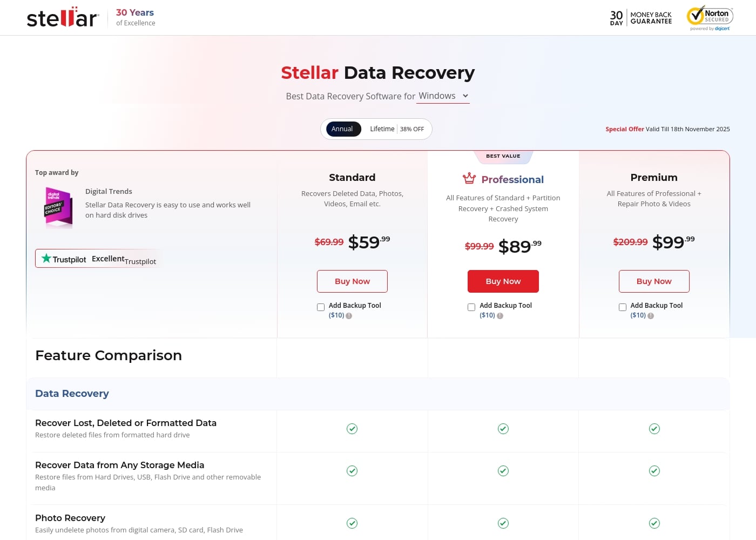Click the info icon under Standard Add Backup Tool

click(349, 316)
